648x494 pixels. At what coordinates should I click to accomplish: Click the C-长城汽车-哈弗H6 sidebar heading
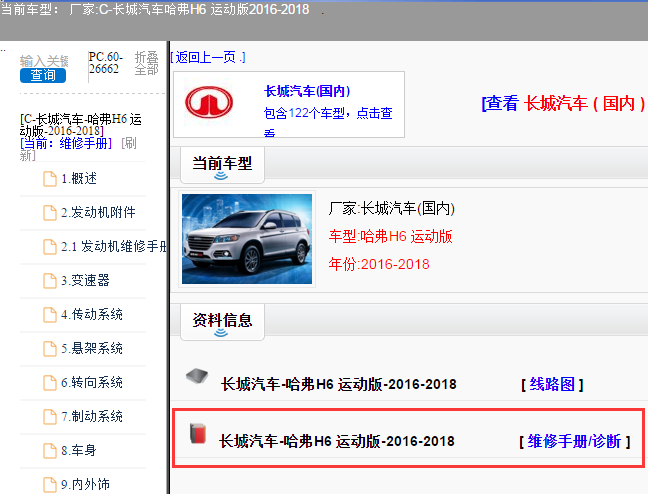pos(81,125)
